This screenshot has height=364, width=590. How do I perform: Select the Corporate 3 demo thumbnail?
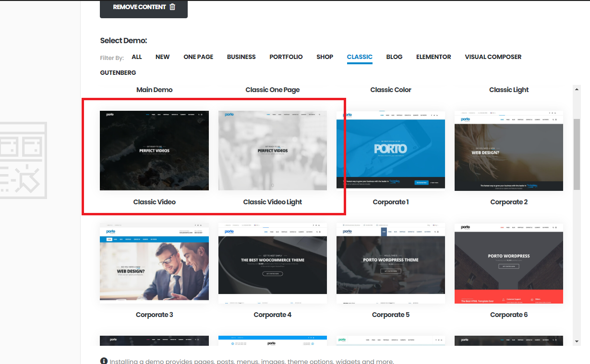point(154,263)
